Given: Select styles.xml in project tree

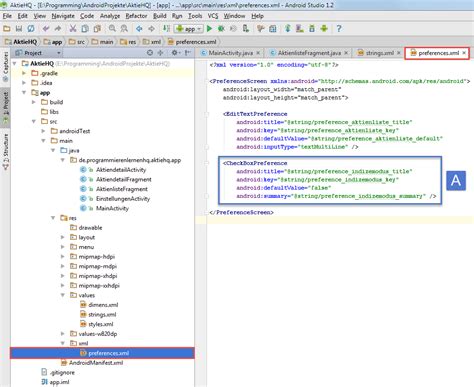Looking at the screenshot, I should (x=101, y=324).
